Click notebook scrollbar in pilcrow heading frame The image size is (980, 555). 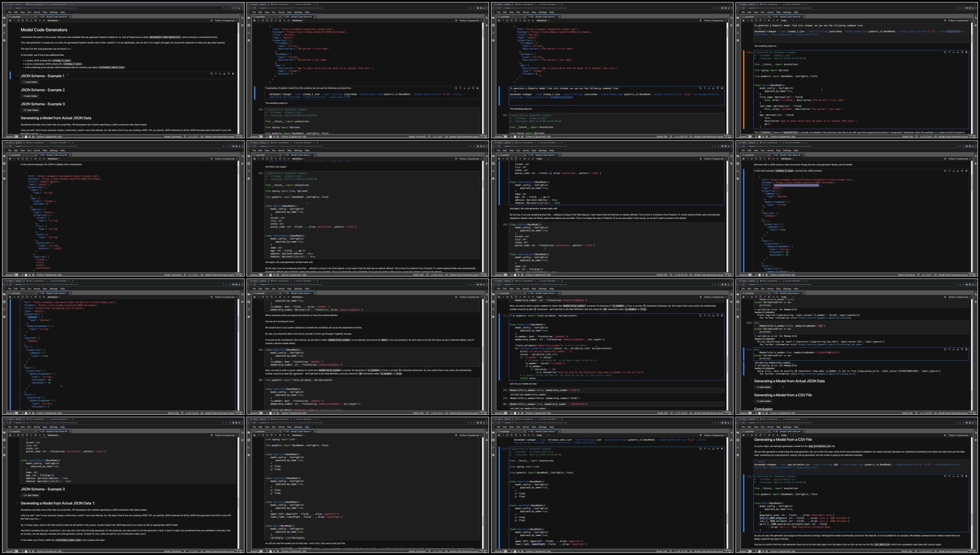tap(238, 493)
